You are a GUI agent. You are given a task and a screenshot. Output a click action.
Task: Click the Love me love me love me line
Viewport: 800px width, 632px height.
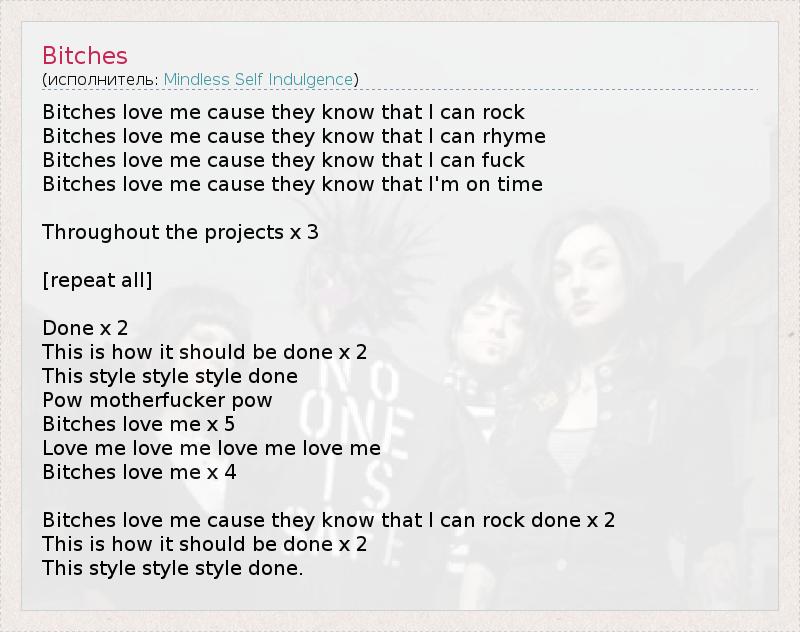[211, 448]
